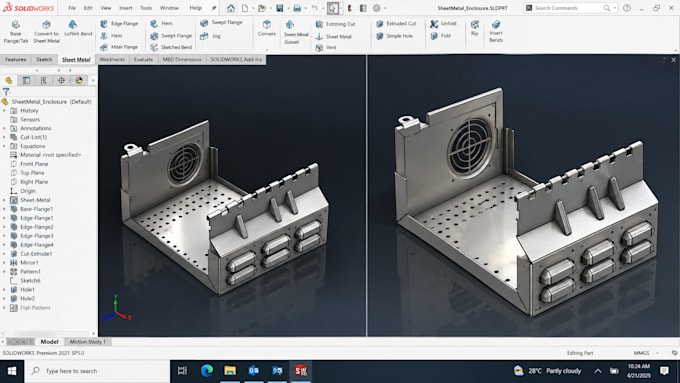The image size is (680, 383).
Task: Switch to the ConfigurationManager tab icon
Action: coord(43,80)
